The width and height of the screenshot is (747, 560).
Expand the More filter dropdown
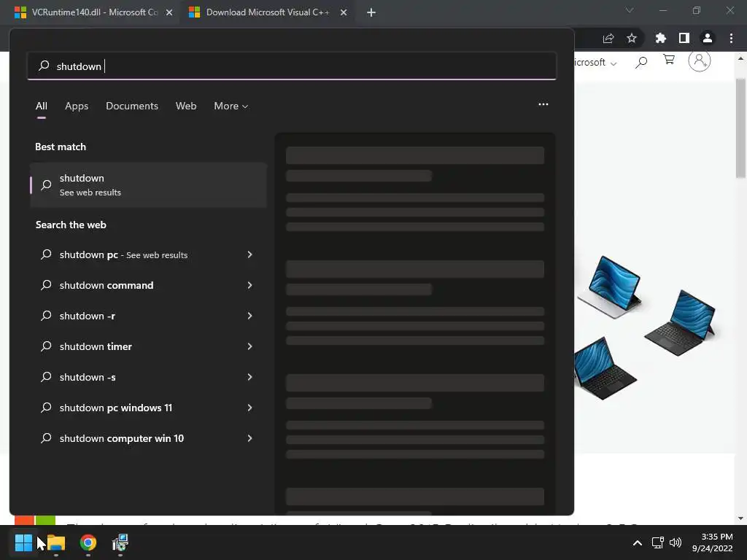pos(231,106)
